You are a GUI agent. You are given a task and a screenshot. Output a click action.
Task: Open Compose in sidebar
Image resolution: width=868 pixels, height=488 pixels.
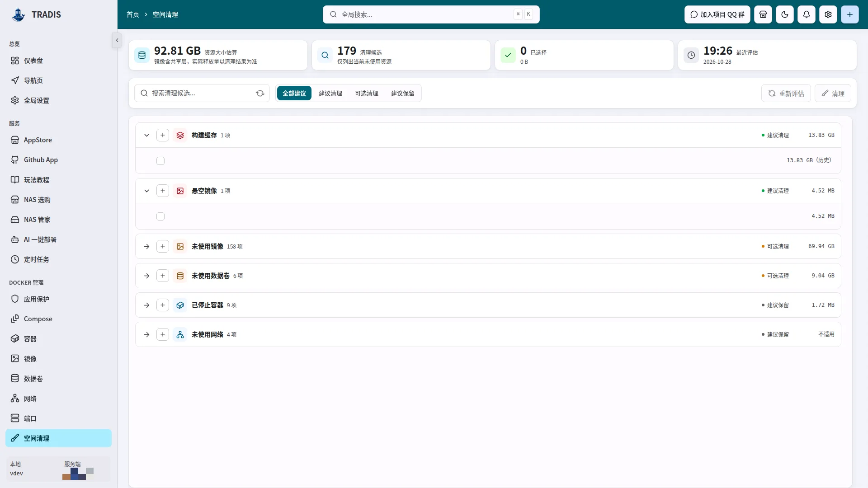click(x=58, y=319)
